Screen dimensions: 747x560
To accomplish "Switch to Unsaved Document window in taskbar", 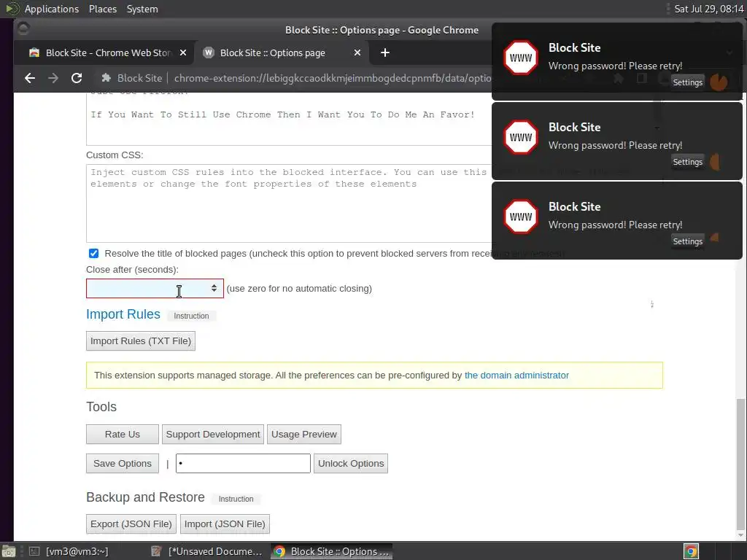I will click(206, 551).
